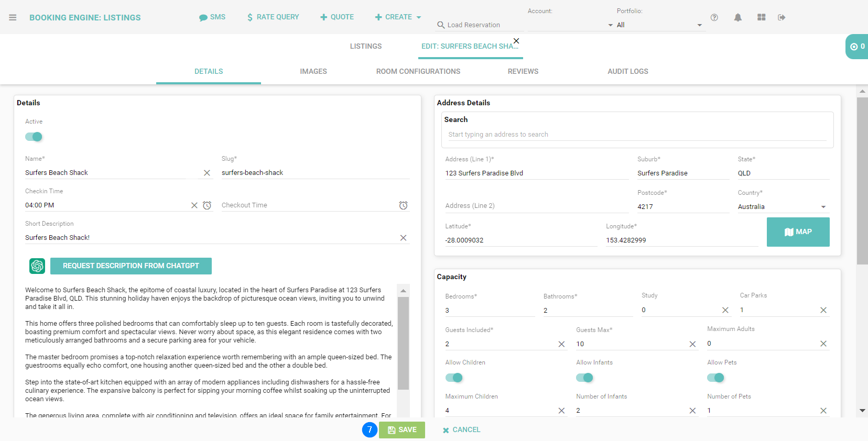Disable the Allow Children toggle
The width and height of the screenshot is (868, 441).
click(x=454, y=378)
